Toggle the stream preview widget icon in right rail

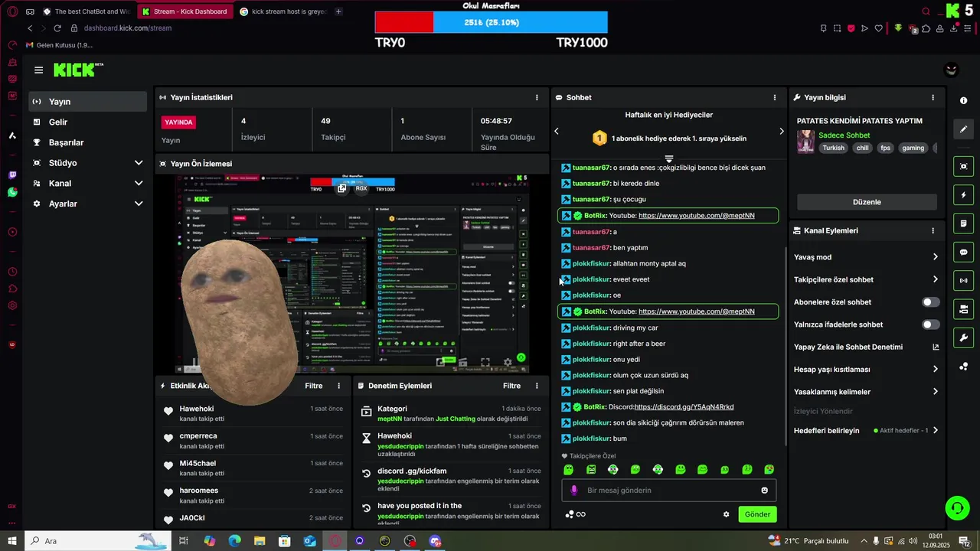963,166
